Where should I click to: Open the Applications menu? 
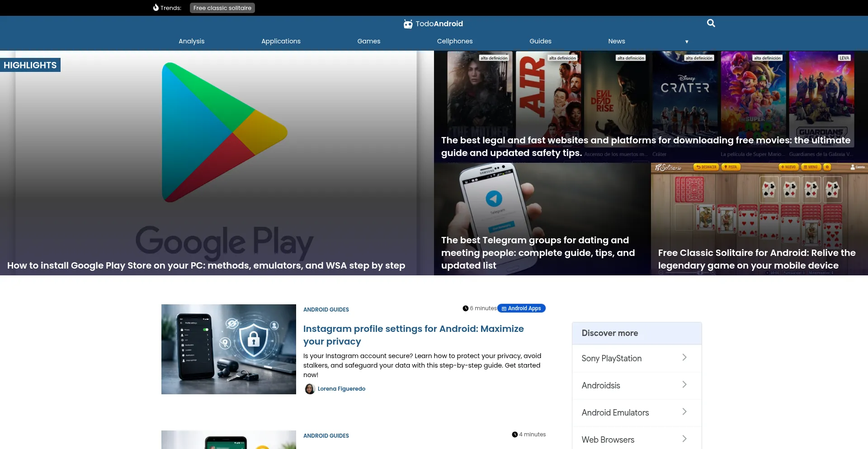click(281, 41)
